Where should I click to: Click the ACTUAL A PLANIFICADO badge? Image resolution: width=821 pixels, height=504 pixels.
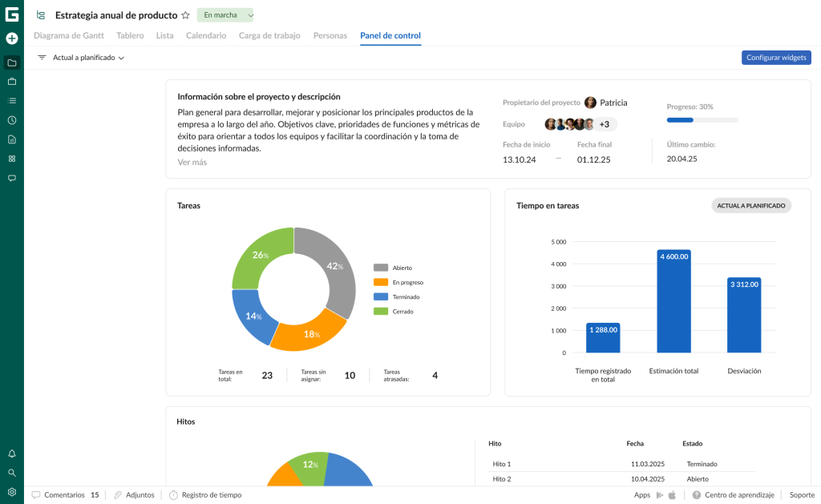(750, 206)
